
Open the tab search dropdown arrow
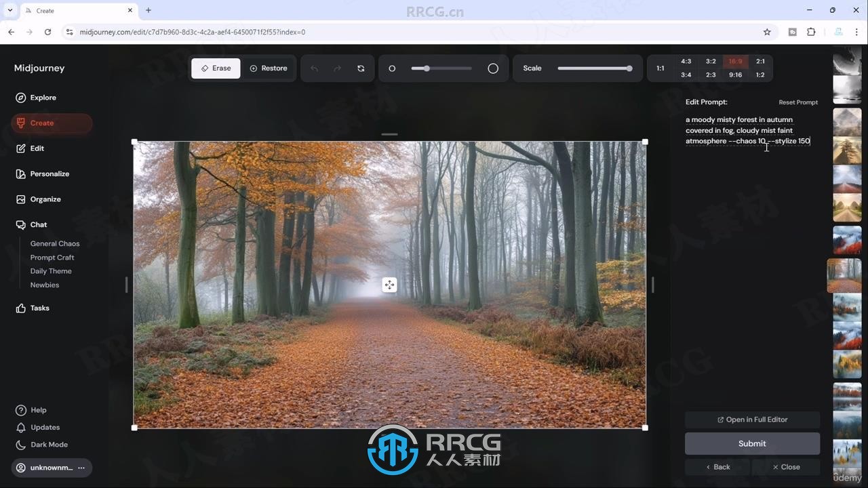[x=9, y=10]
